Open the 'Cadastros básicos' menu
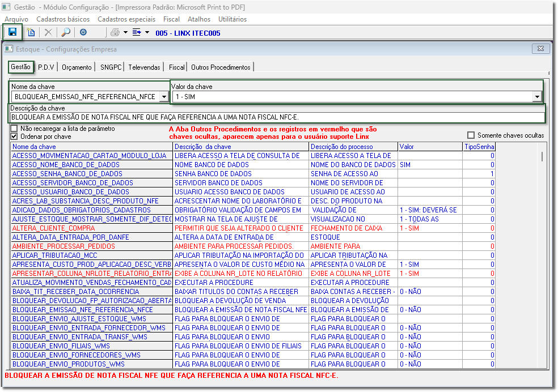 point(63,19)
